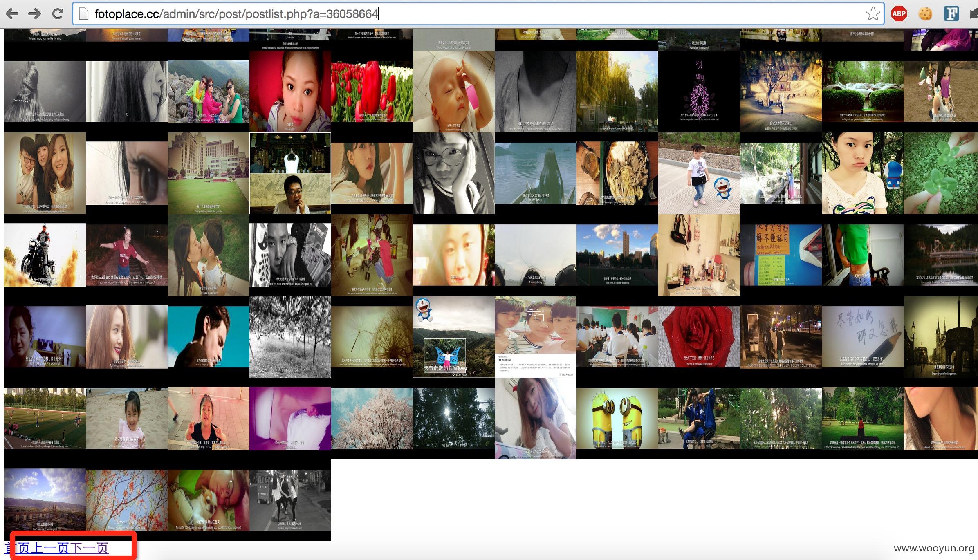Open the cookie extension icon

click(x=925, y=14)
